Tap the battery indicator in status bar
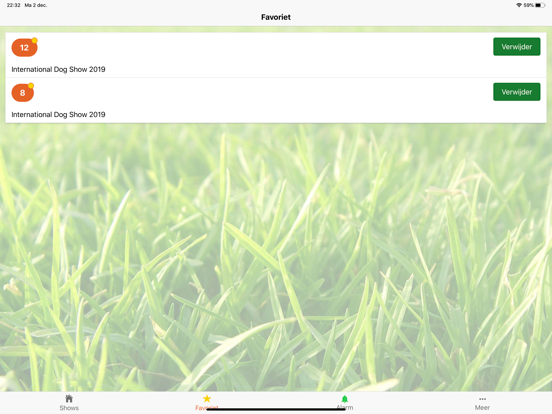The image size is (552, 414). (540, 5)
